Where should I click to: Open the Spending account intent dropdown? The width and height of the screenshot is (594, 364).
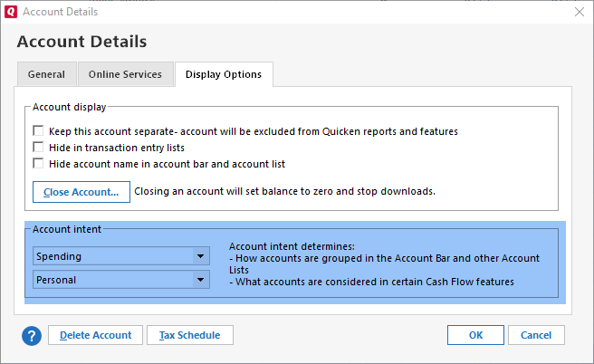tap(120, 256)
